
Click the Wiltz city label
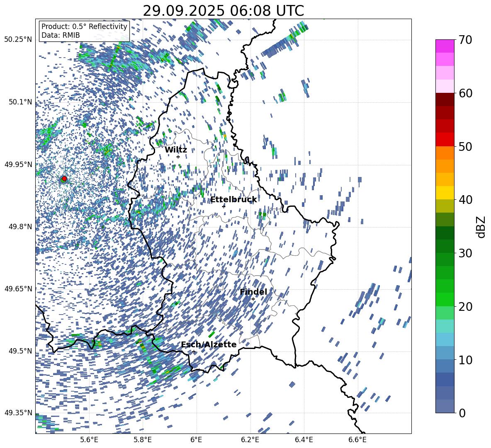[x=176, y=150]
